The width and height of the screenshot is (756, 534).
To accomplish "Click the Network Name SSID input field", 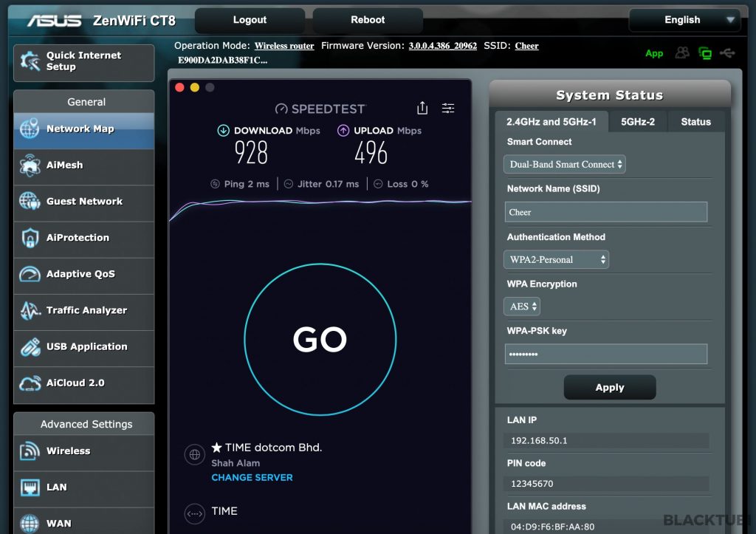I will (x=605, y=212).
